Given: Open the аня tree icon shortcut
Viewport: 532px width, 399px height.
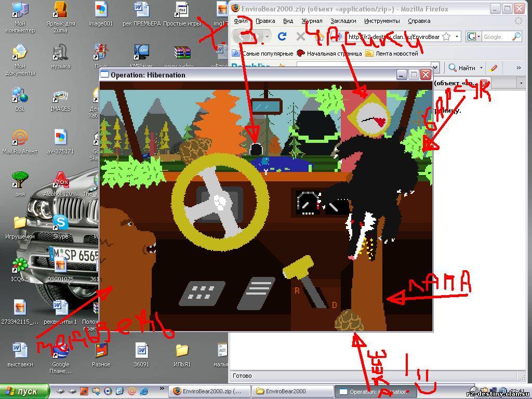Looking at the screenshot, I should click(20, 184).
